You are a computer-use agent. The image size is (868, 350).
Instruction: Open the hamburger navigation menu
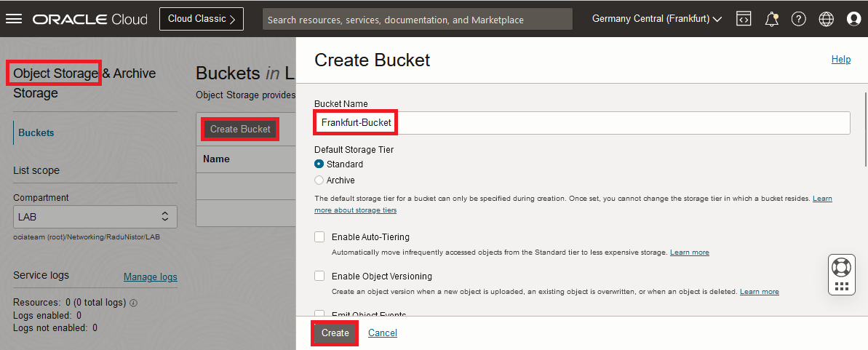[14, 19]
